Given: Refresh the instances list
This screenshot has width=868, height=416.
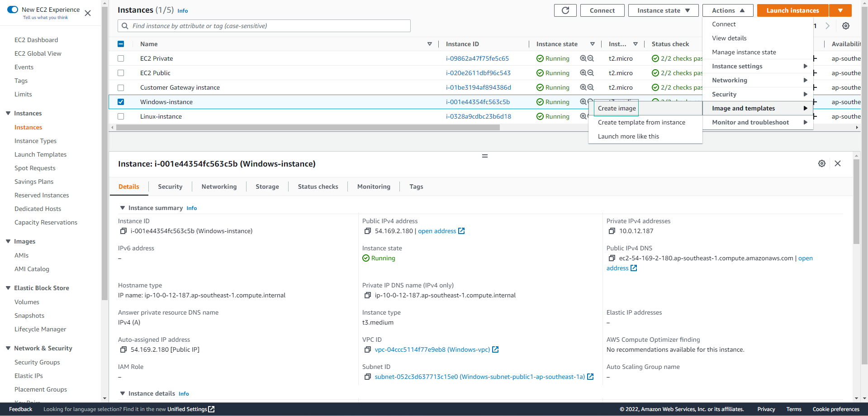Looking at the screenshot, I should tap(564, 10).
